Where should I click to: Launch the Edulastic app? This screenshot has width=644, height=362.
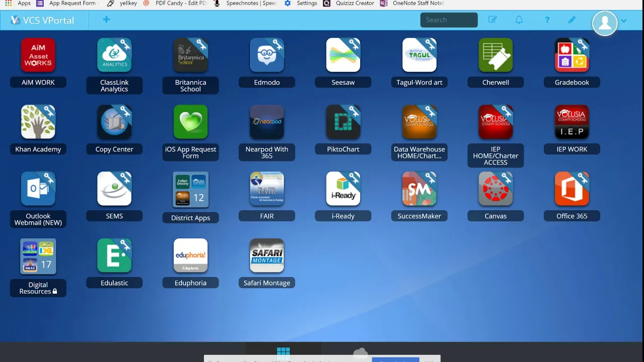[114, 255]
